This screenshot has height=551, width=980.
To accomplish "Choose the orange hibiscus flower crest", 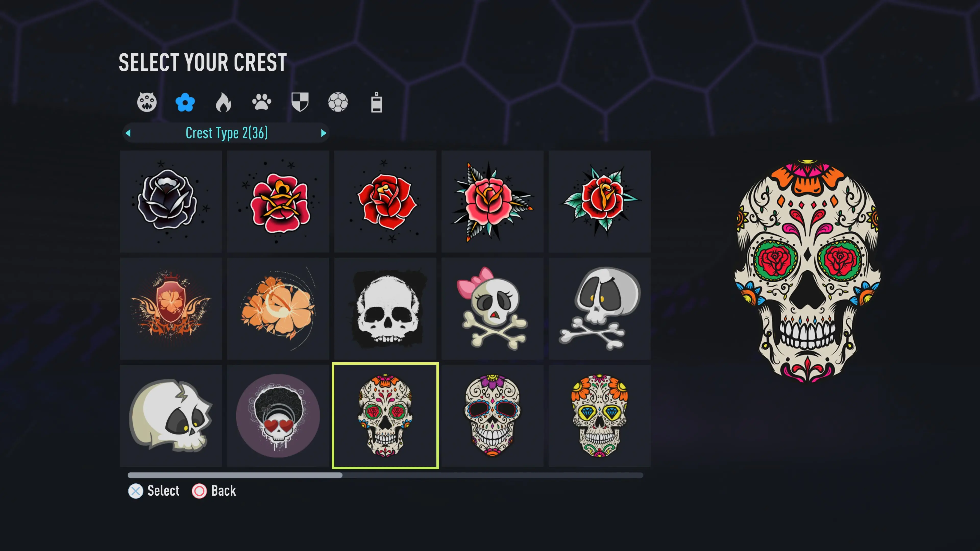I will pyautogui.click(x=278, y=309).
